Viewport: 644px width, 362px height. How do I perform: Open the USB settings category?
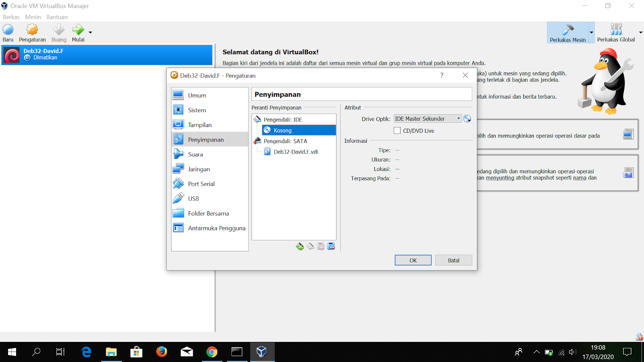coord(210,199)
